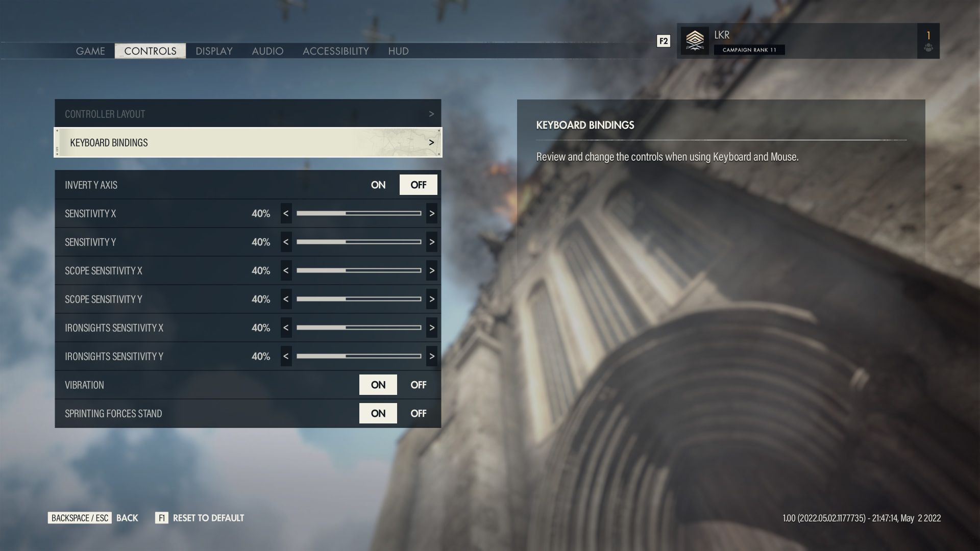Select the CONTROLS tab
This screenshot has height=551, width=980.
point(150,51)
